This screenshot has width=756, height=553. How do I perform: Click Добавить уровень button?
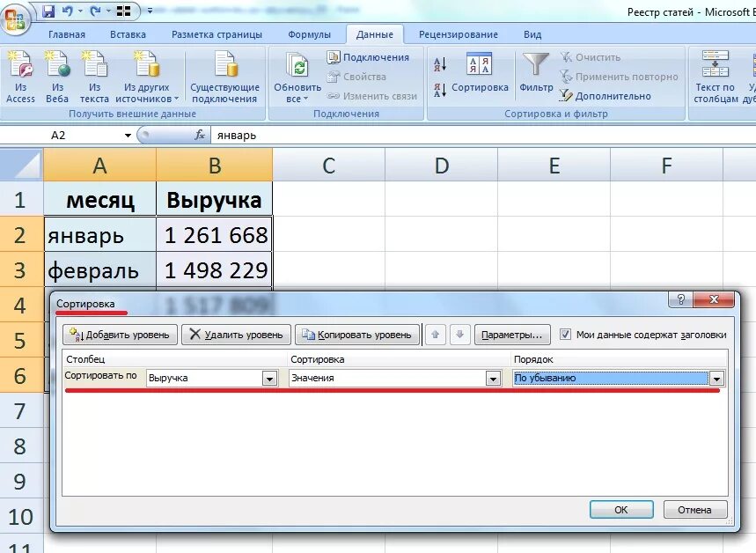(x=120, y=335)
